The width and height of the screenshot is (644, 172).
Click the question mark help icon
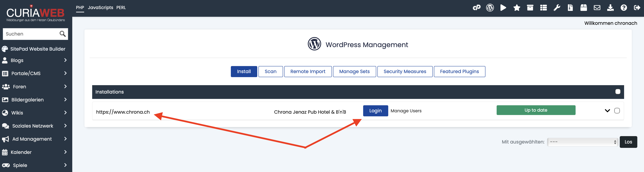click(x=623, y=8)
